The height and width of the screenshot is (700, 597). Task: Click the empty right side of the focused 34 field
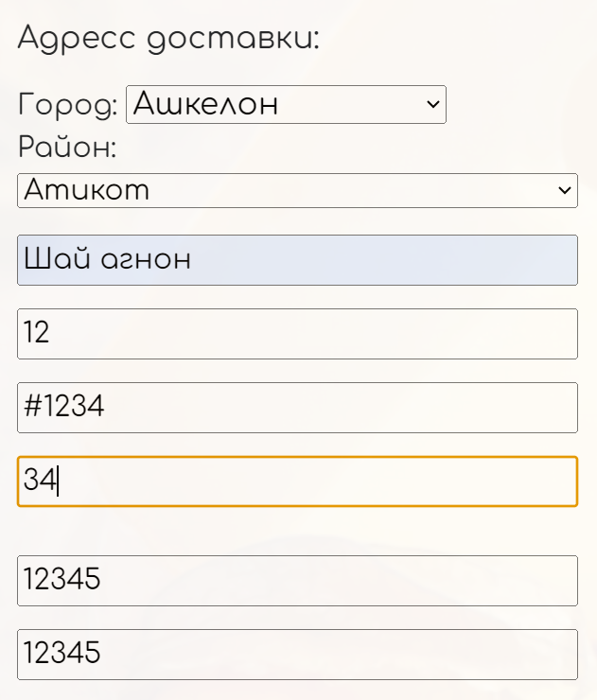tap(426, 481)
